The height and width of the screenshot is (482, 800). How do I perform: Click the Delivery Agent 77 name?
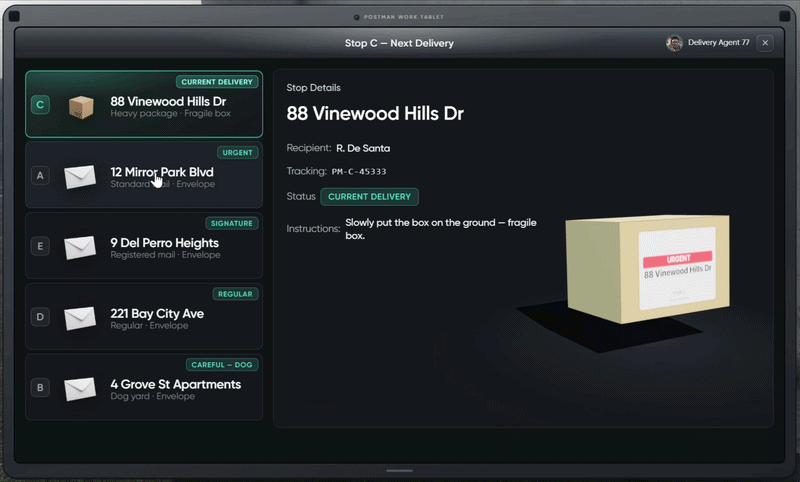point(718,42)
